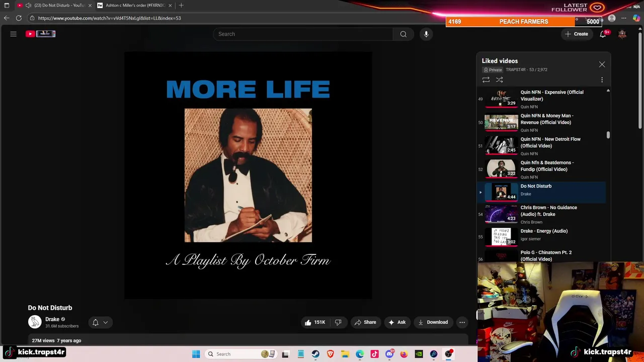644x362 pixels.
Task: Open the YouTube hamburger guide menu
Action: 14,34
